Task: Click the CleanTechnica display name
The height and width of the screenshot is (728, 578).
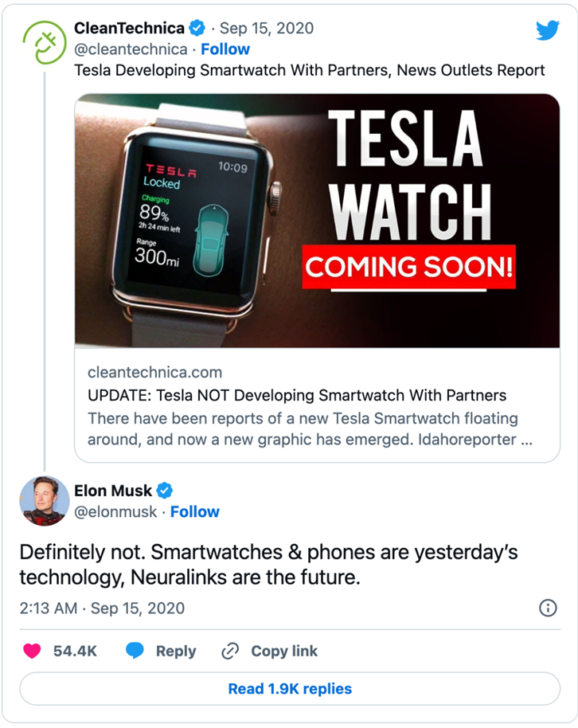Action: pyautogui.click(x=129, y=29)
